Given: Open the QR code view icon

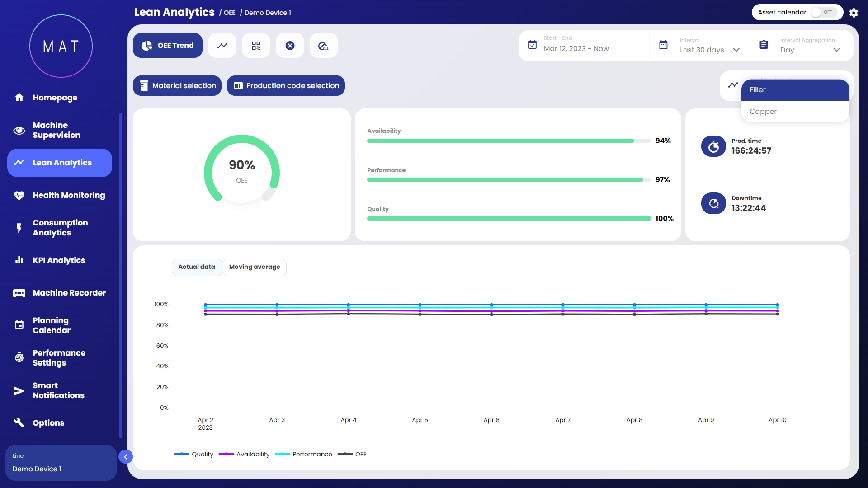Looking at the screenshot, I should coord(256,46).
